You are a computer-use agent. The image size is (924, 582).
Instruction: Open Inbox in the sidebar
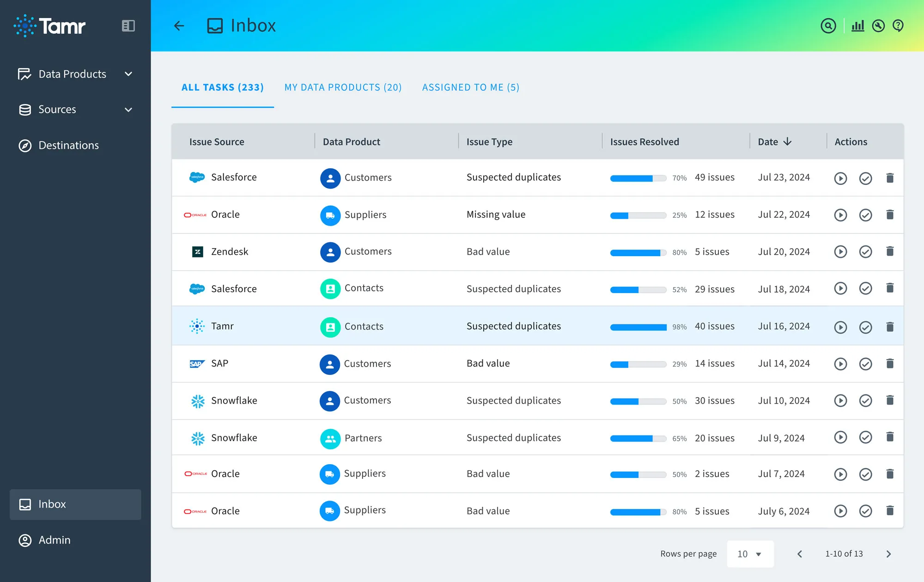coord(75,504)
